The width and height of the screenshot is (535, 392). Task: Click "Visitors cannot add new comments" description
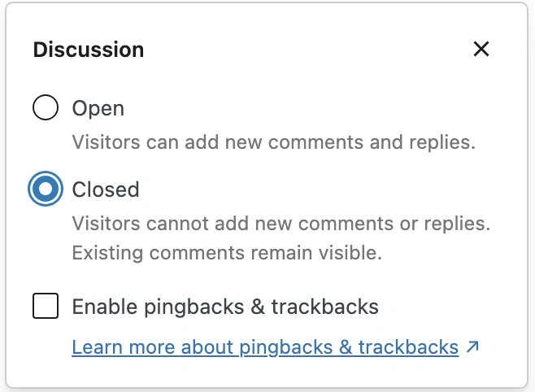281,223
